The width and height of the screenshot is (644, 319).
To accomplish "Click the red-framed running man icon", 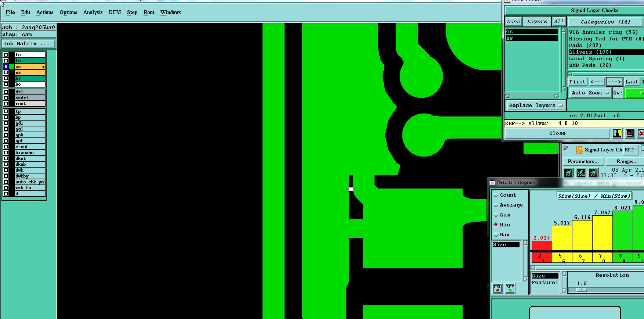I will 593,172.
